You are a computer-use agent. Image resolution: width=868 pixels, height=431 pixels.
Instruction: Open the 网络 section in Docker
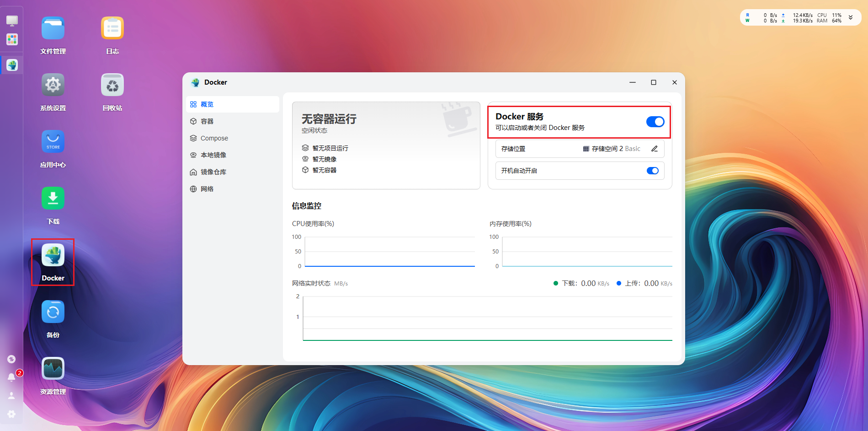point(233,189)
